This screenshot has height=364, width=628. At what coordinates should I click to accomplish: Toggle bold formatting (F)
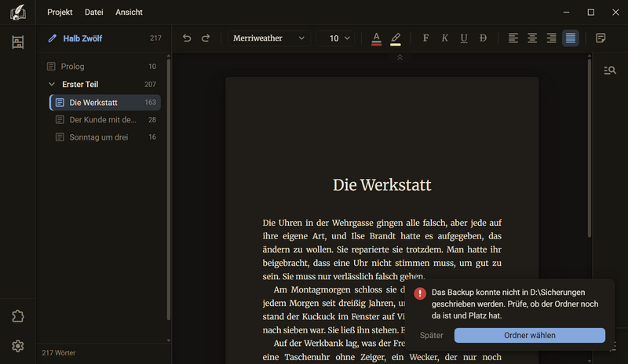[x=425, y=38]
